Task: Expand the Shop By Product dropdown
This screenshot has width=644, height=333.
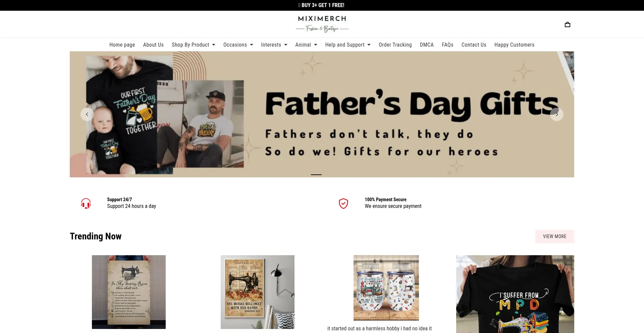Action: click(194, 45)
